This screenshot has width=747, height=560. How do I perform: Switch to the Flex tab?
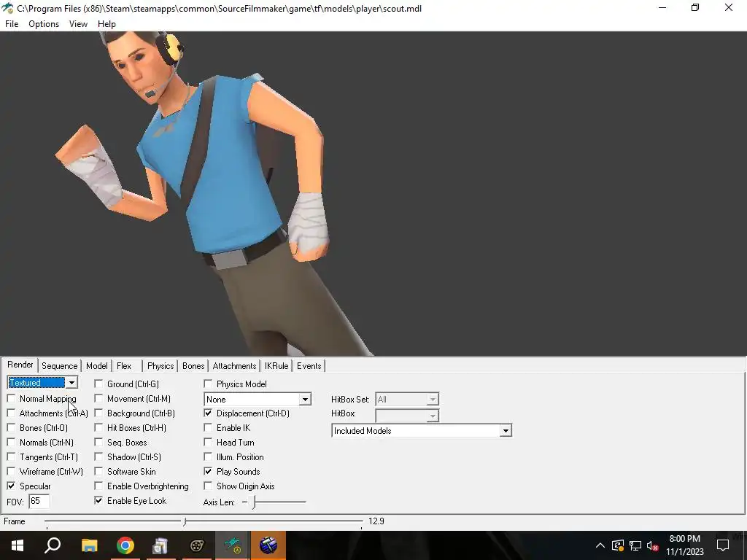coord(124,366)
